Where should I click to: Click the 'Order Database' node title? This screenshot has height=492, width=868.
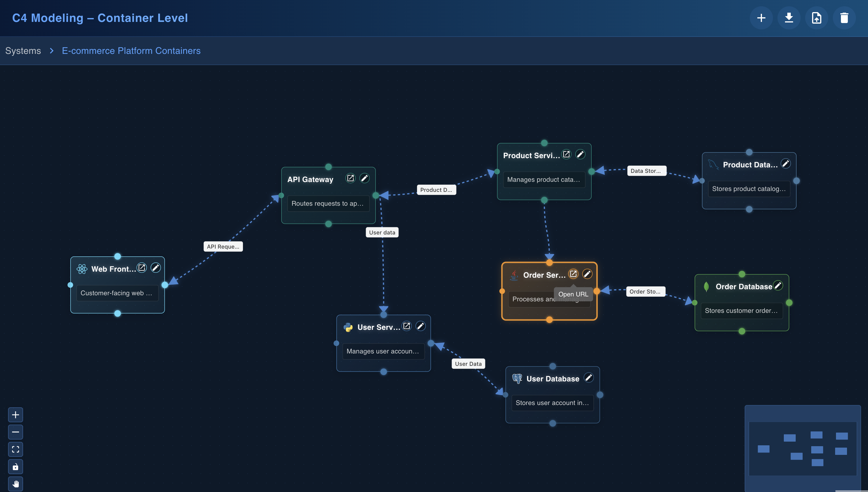coord(744,287)
